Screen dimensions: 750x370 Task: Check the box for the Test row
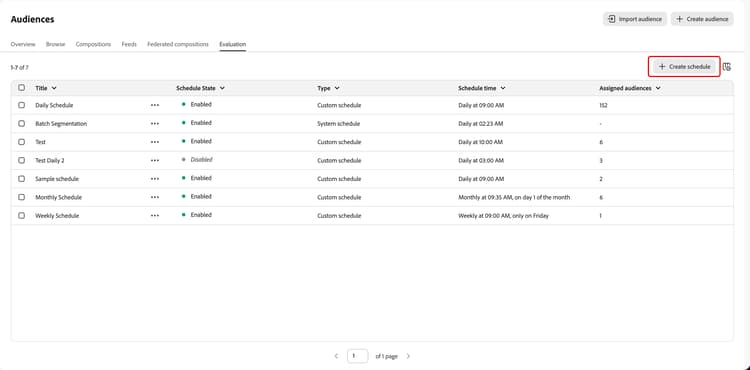coord(22,142)
